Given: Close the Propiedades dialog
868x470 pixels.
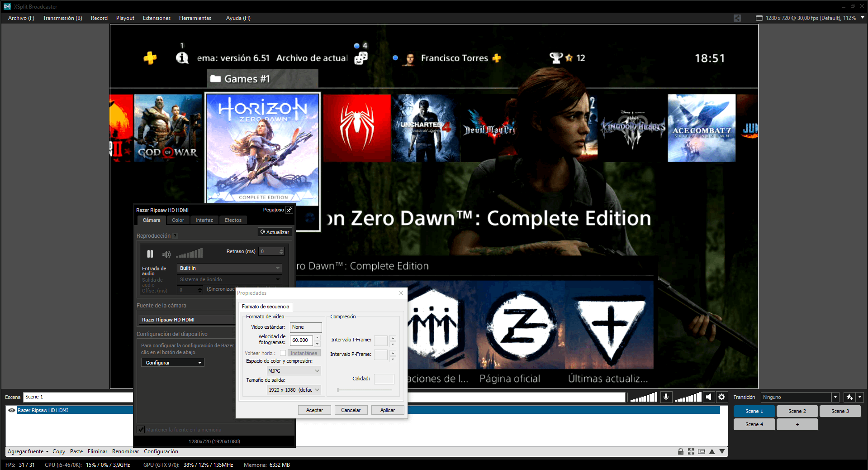Looking at the screenshot, I should tap(401, 293).
